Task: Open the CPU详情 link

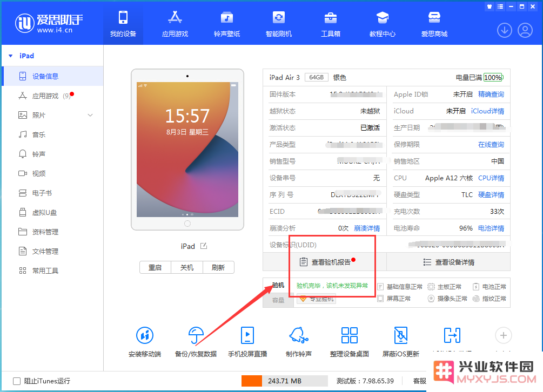Action: pyautogui.click(x=491, y=178)
